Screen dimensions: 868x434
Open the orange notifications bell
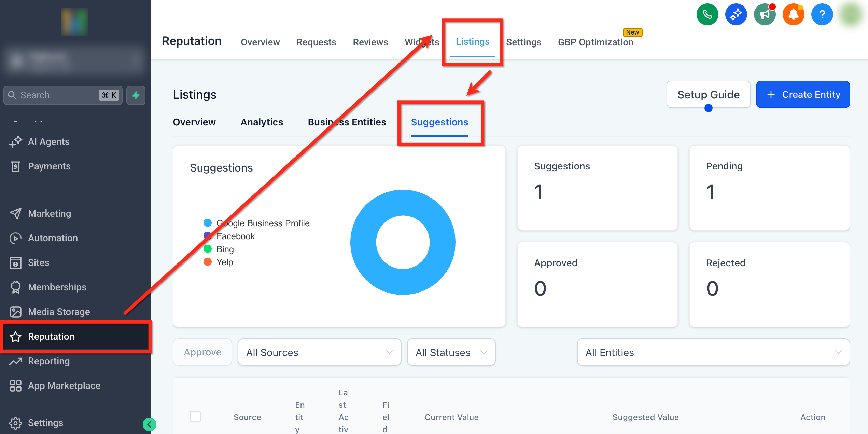click(x=793, y=15)
